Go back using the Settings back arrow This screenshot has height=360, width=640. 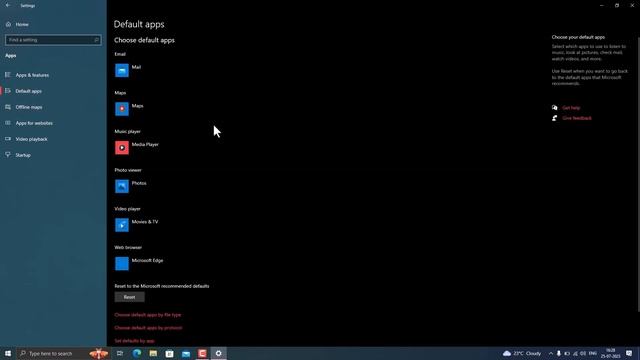tap(8, 5)
